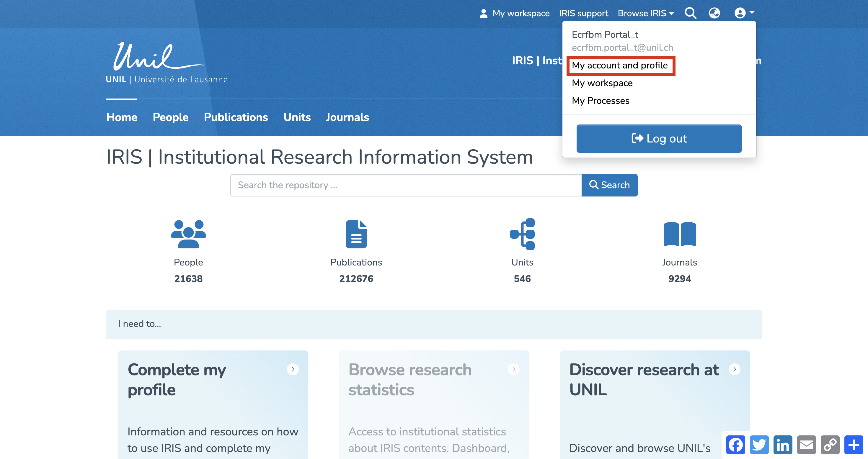Share page on LinkedIn icon
This screenshot has height=459, width=868.
pos(783,445)
